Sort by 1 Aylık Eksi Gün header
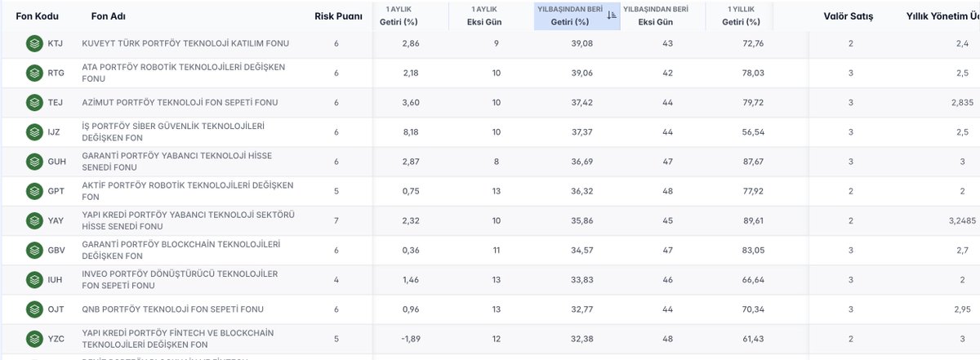 484,16
